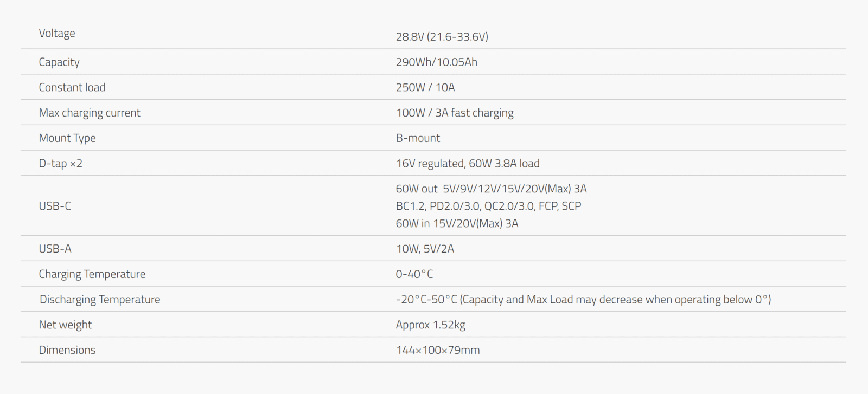This screenshot has width=868, height=394.
Task: Select the Approx 1.52kg weight value
Action: [x=431, y=325]
